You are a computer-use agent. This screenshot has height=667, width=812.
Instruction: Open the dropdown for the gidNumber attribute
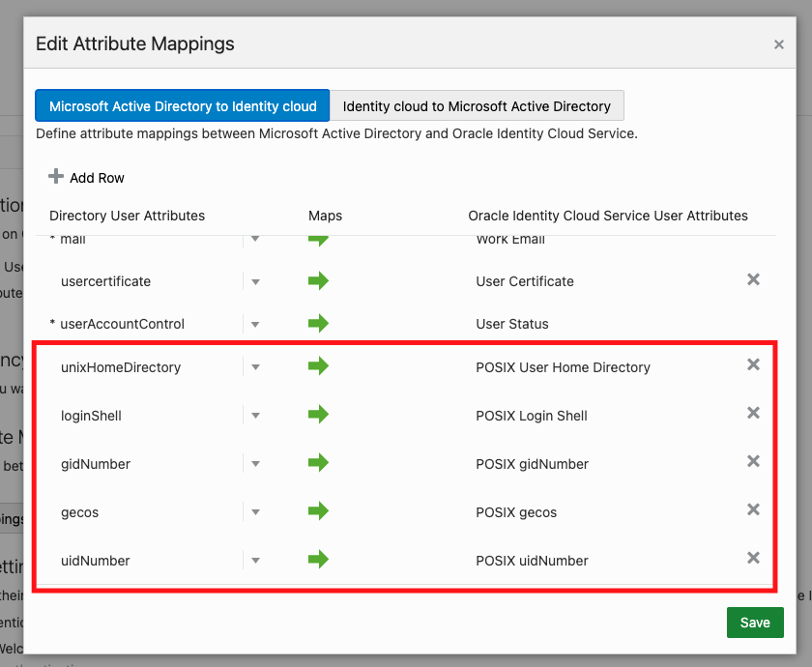pyautogui.click(x=254, y=464)
